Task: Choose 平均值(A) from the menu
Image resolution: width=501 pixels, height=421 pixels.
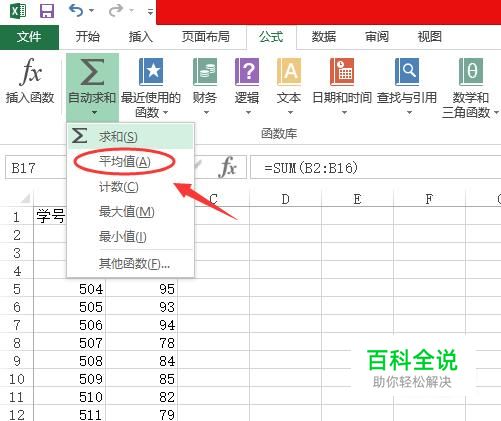Action: click(x=131, y=162)
